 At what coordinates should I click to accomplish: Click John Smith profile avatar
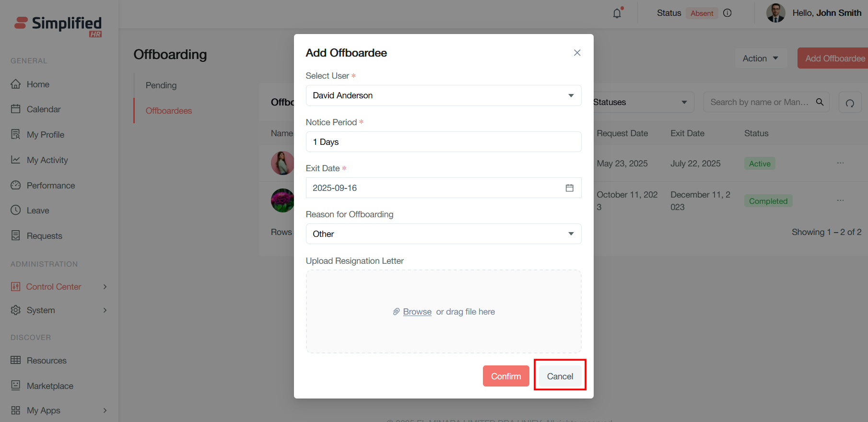[x=775, y=13]
